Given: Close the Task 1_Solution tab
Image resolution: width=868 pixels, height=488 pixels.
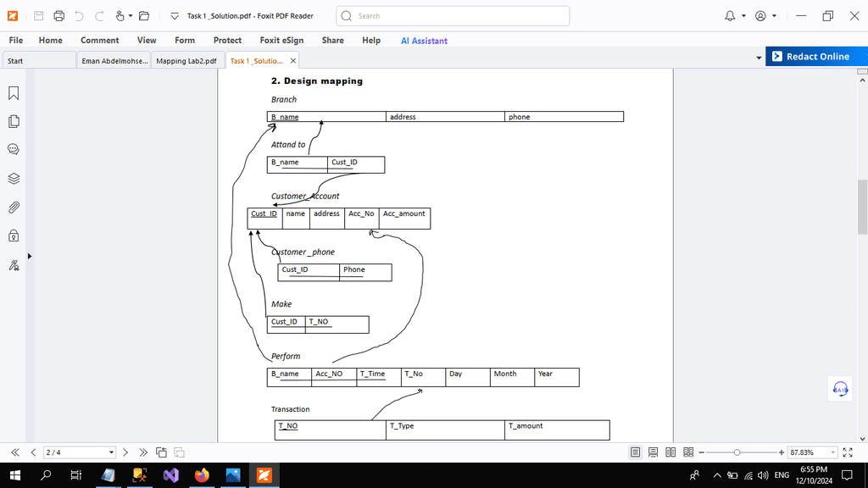Looking at the screenshot, I should tap(292, 61).
